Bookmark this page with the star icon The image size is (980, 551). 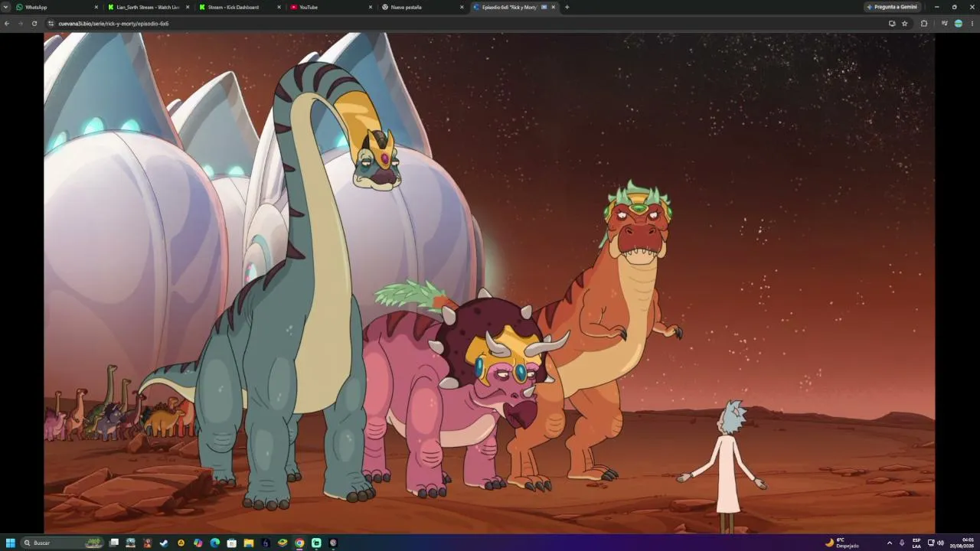(x=904, y=24)
